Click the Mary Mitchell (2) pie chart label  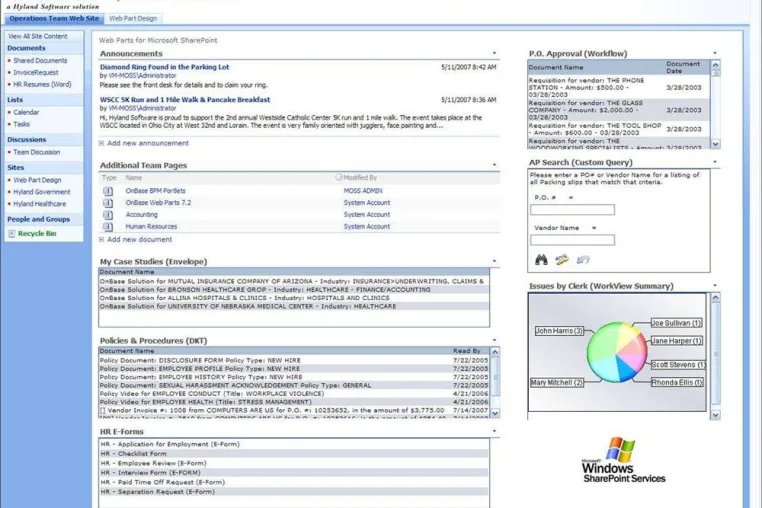pos(557,383)
